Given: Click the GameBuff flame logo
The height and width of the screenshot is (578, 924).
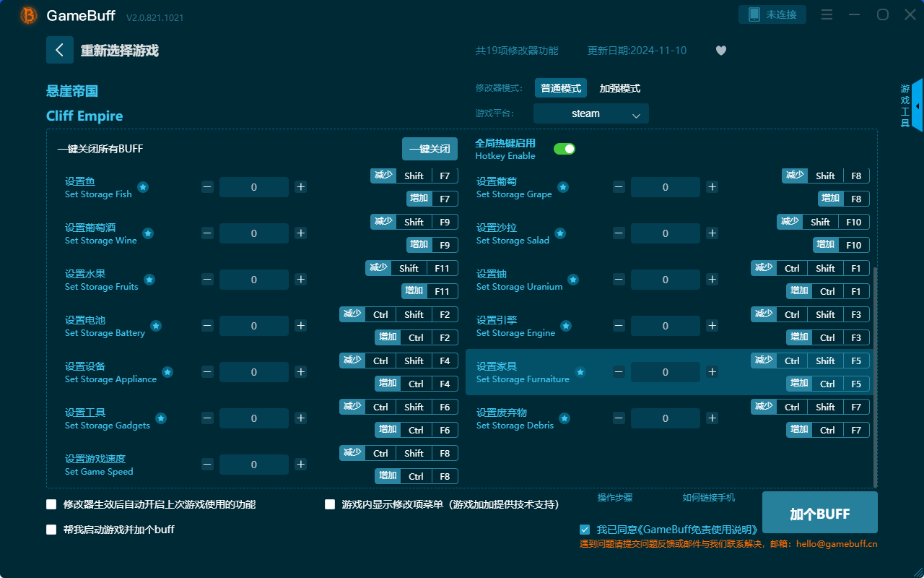Looking at the screenshot, I should [27, 15].
